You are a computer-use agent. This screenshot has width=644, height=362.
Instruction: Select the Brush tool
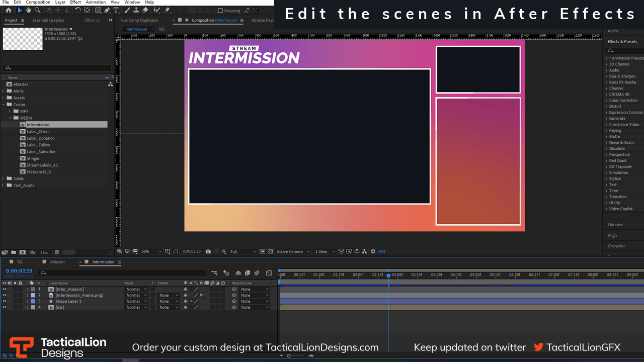point(127,10)
